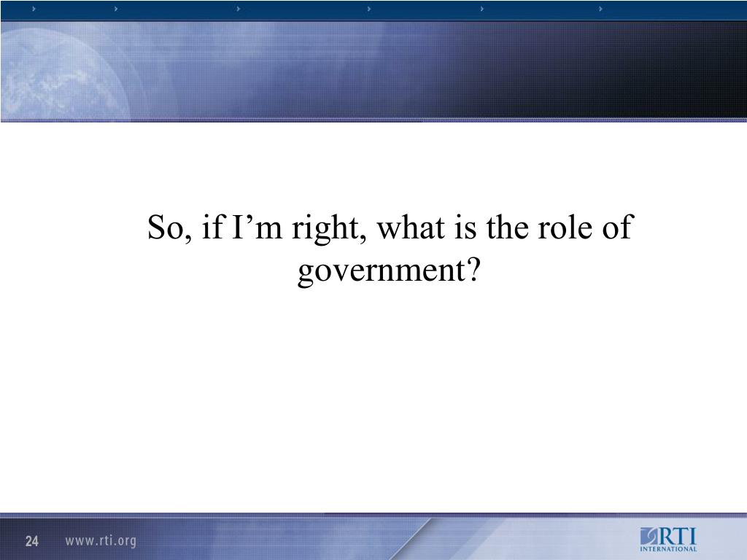Select the text "So, if I'm right, what is the role of"

390,227
